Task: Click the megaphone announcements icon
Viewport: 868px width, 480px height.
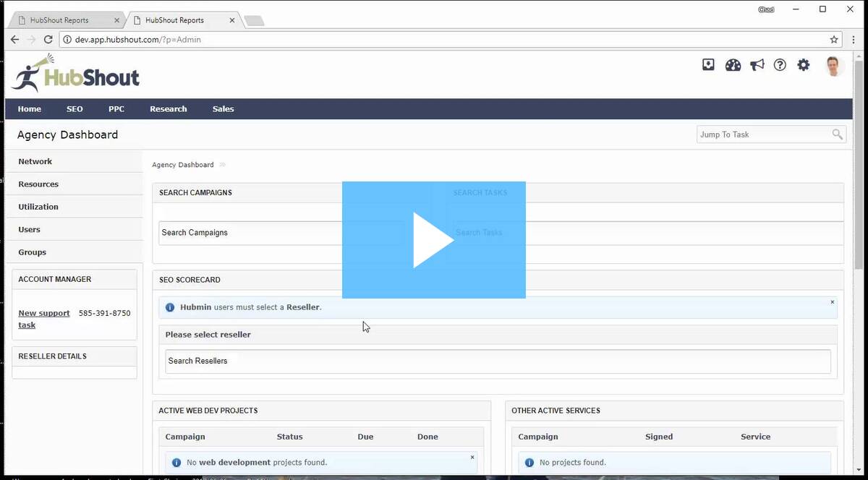Action: click(x=757, y=65)
